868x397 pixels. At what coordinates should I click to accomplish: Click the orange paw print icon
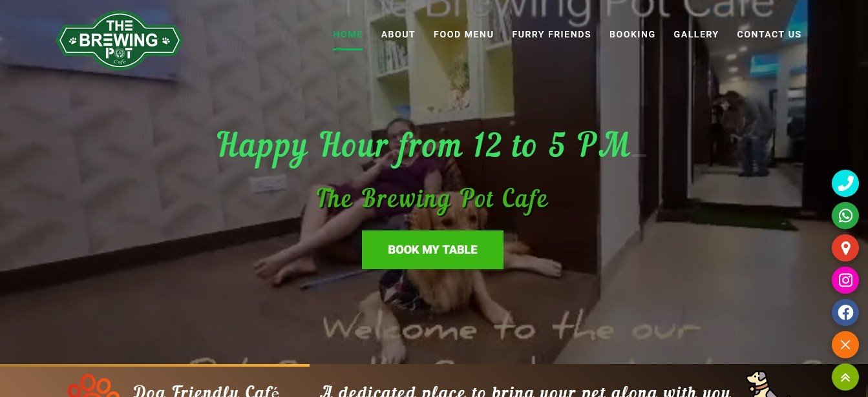click(x=94, y=386)
